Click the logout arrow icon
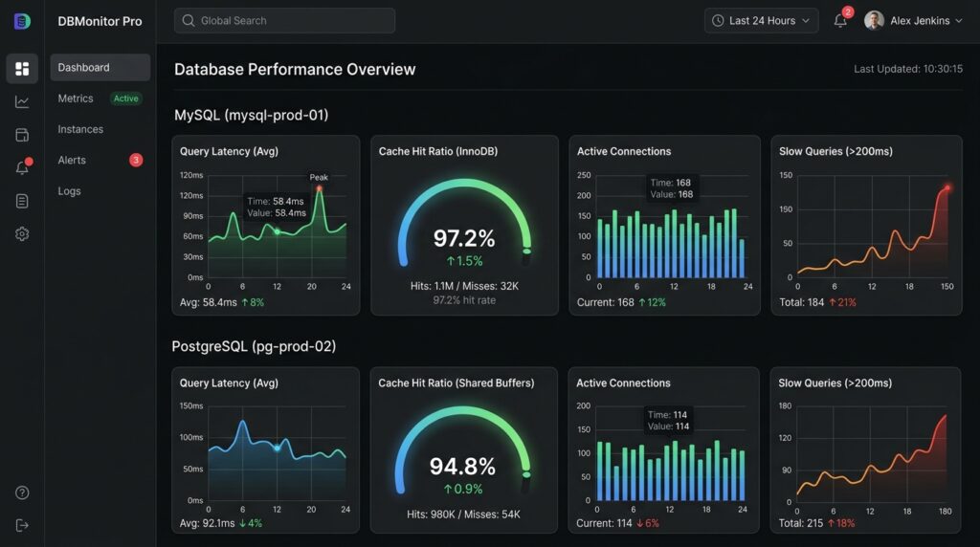 [x=22, y=525]
